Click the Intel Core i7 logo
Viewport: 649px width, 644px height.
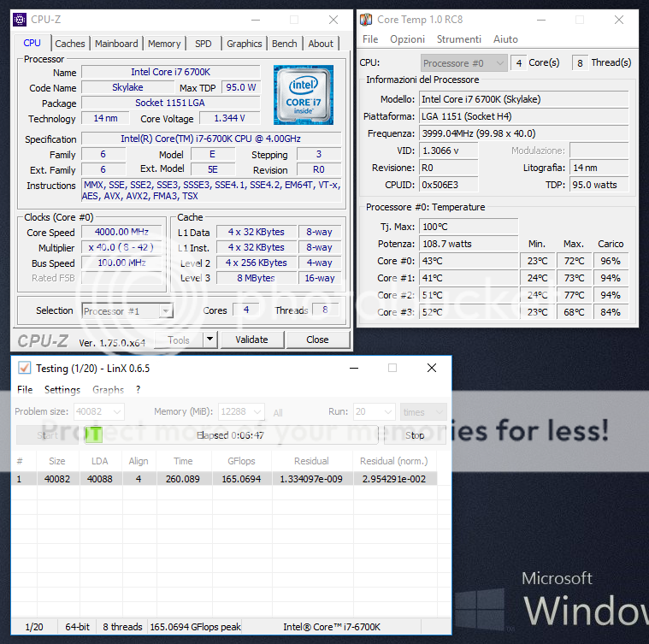pos(303,94)
